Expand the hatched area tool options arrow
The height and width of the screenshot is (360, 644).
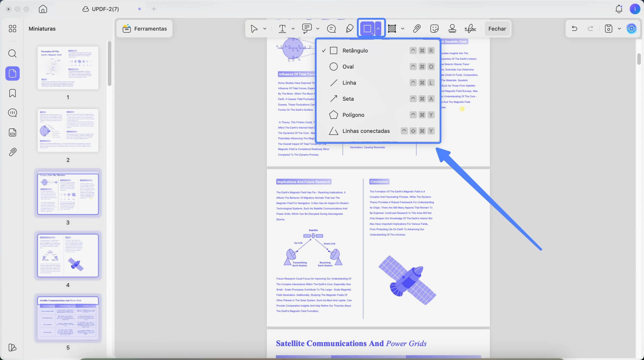click(403, 29)
